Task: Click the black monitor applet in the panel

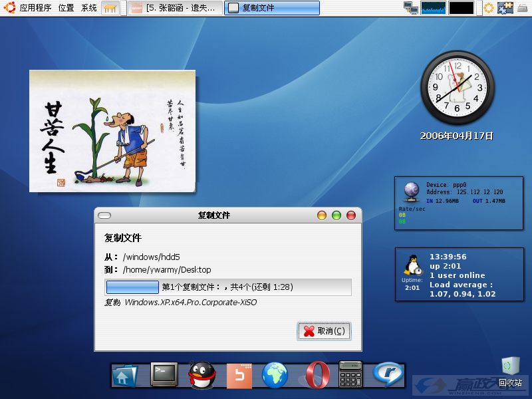Action: pos(461,8)
